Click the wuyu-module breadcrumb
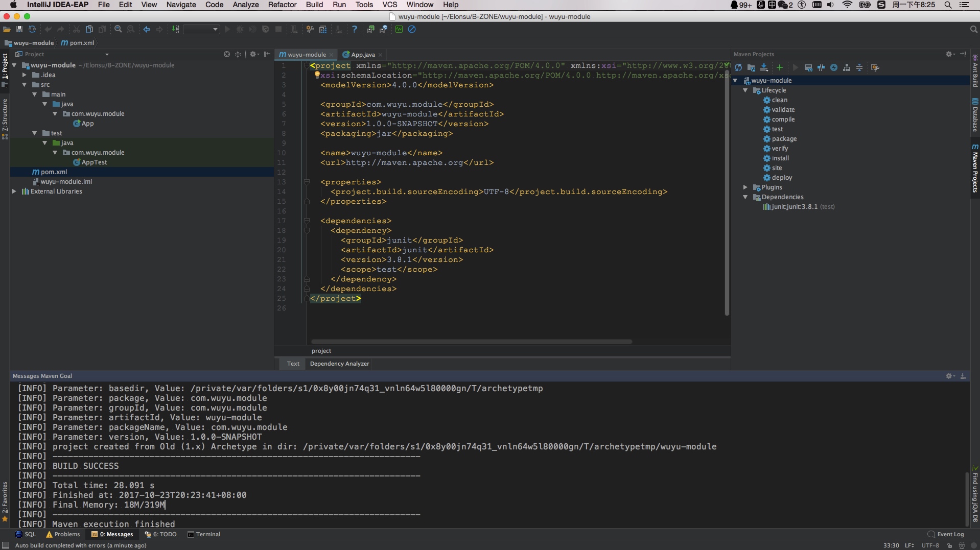Viewport: 980px width, 550px height. click(29, 43)
